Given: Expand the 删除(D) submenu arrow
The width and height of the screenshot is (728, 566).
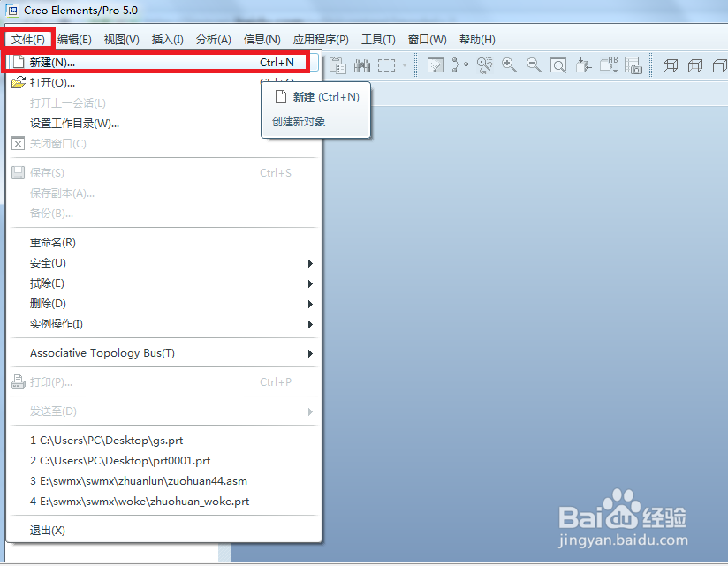Looking at the screenshot, I should pyautogui.click(x=310, y=305).
